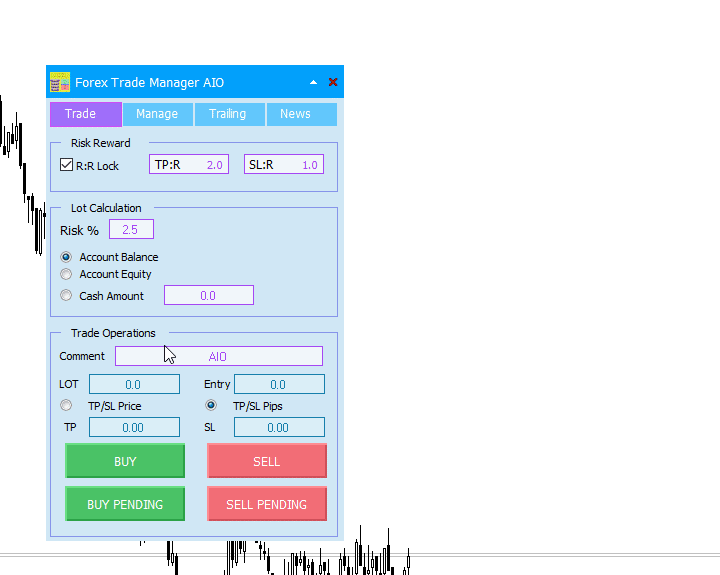Select the Account Balance radio button
The width and height of the screenshot is (720, 575).
click(x=66, y=257)
